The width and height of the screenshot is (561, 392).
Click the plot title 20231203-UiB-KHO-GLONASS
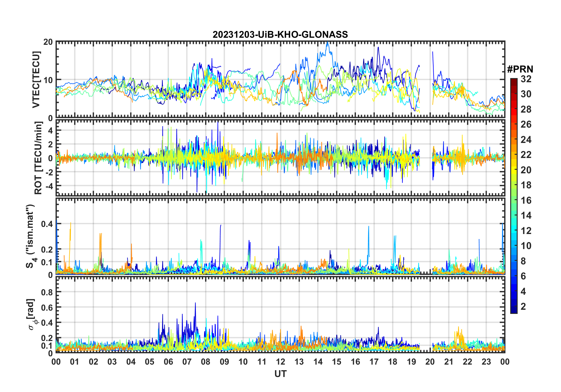pos(280,34)
